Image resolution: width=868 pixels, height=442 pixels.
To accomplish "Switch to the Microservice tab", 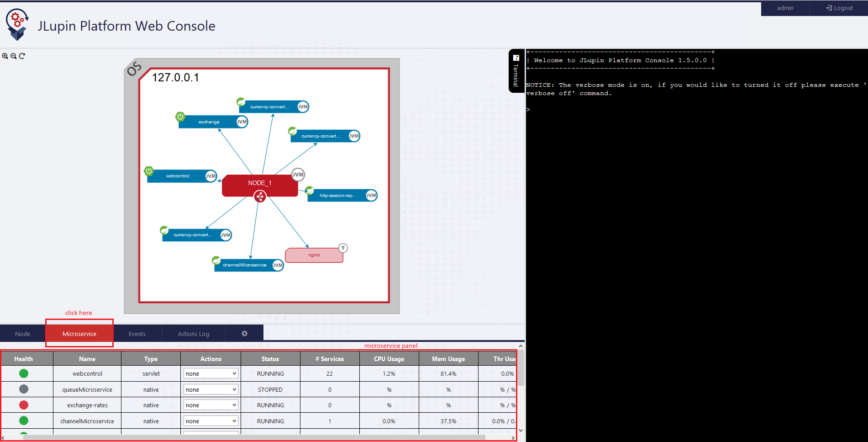I will (x=79, y=334).
